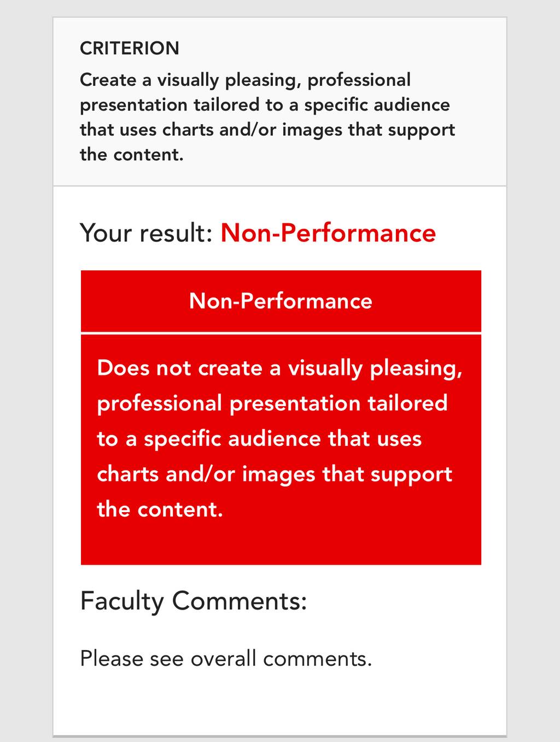The width and height of the screenshot is (560, 742).
Task: Click 'presentation tailored to a specific audience' header line
Action: tap(265, 105)
